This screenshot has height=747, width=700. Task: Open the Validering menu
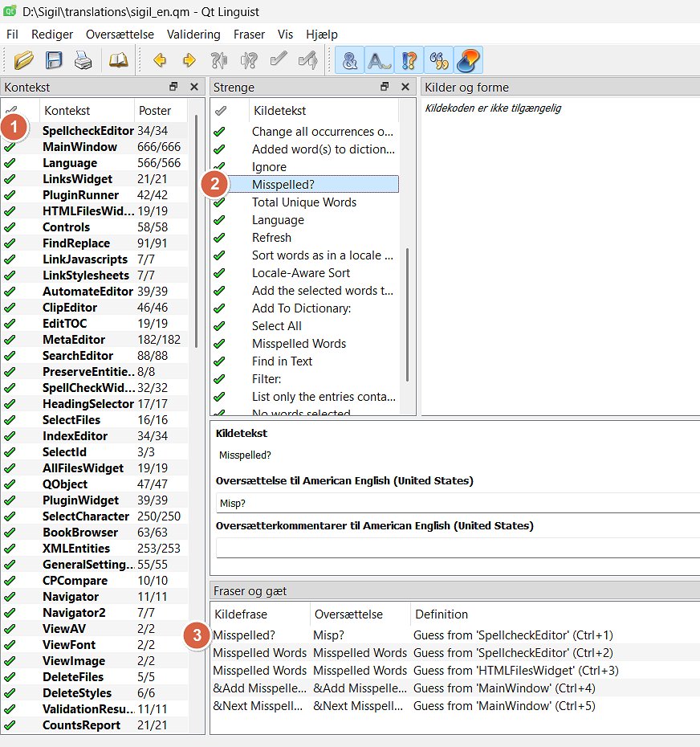coord(193,35)
